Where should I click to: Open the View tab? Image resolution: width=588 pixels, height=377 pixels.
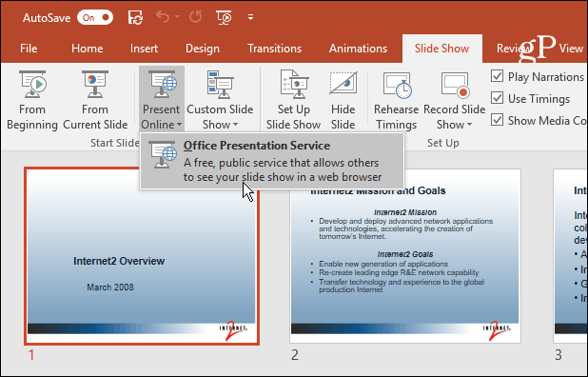571,49
